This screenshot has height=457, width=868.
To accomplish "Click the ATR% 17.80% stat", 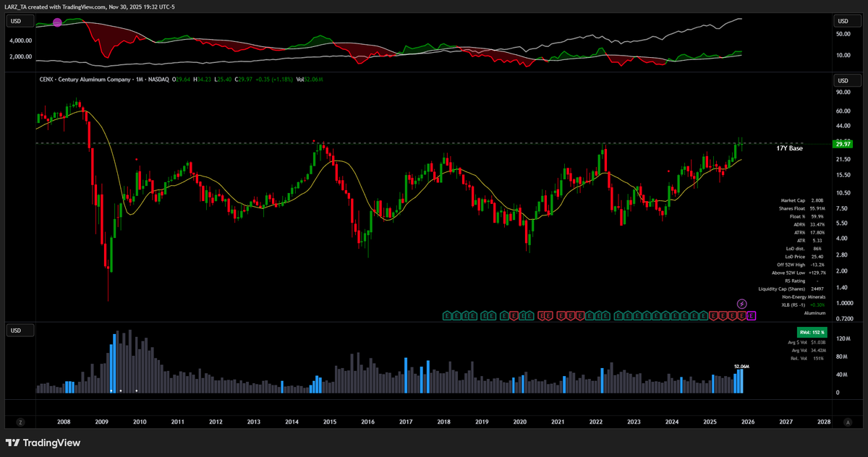I will [809, 233].
